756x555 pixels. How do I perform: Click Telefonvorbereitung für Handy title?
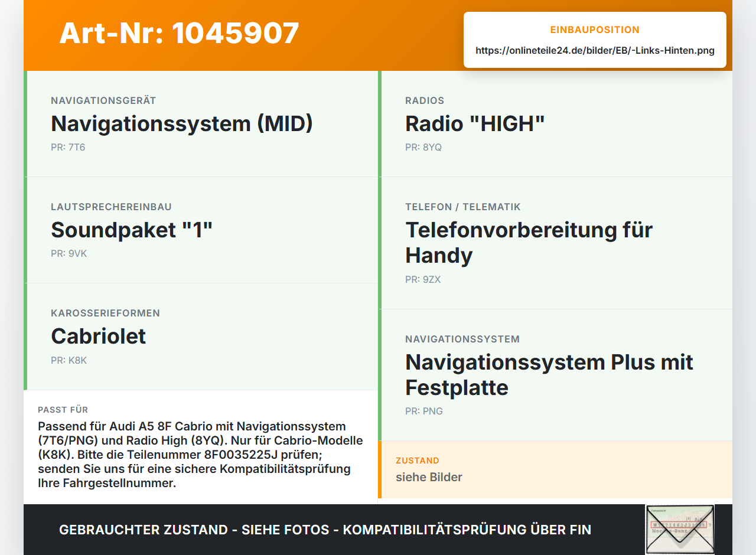click(529, 243)
